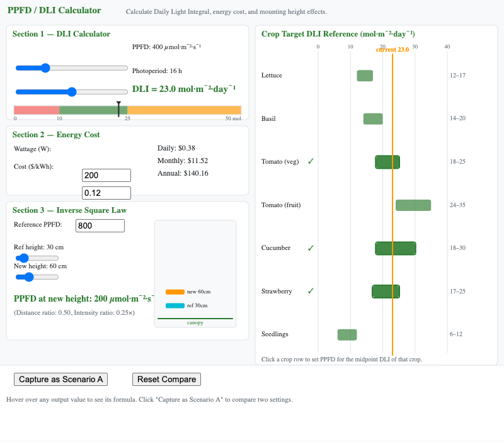
Task: Click the New height slider thumb
Action: click(x=29, y=277)
